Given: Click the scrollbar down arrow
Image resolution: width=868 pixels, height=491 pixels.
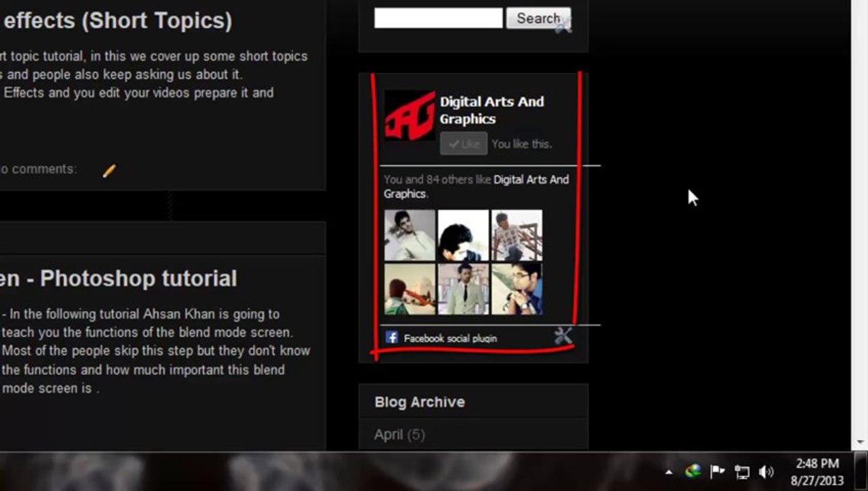Looking at the screenshot, I should pyautogui.click(x=859, y=443).
